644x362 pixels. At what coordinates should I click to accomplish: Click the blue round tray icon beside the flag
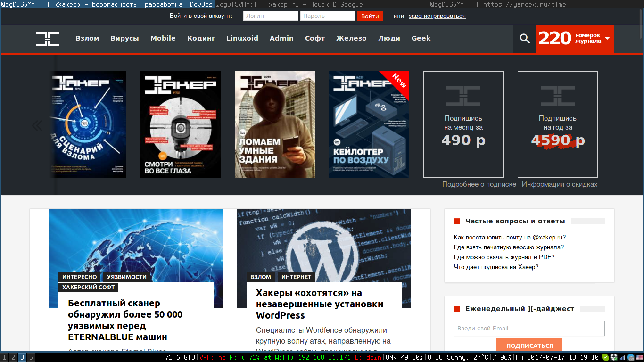point(630,358)
